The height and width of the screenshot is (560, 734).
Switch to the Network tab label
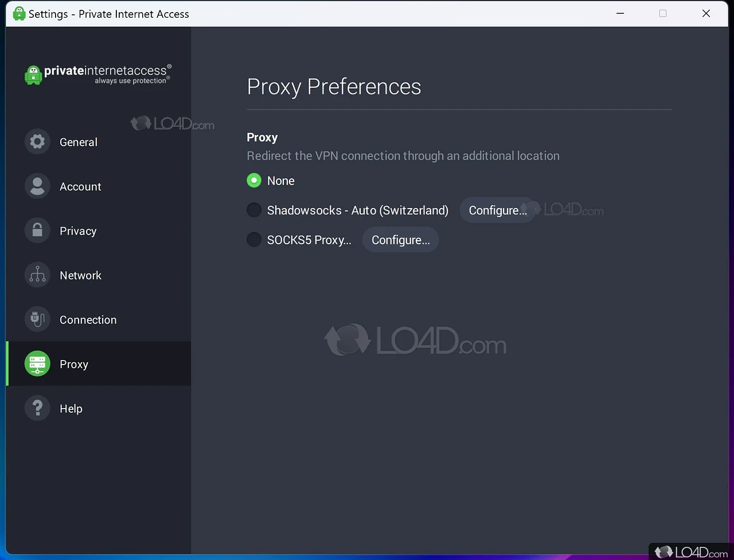coord(80,275)
